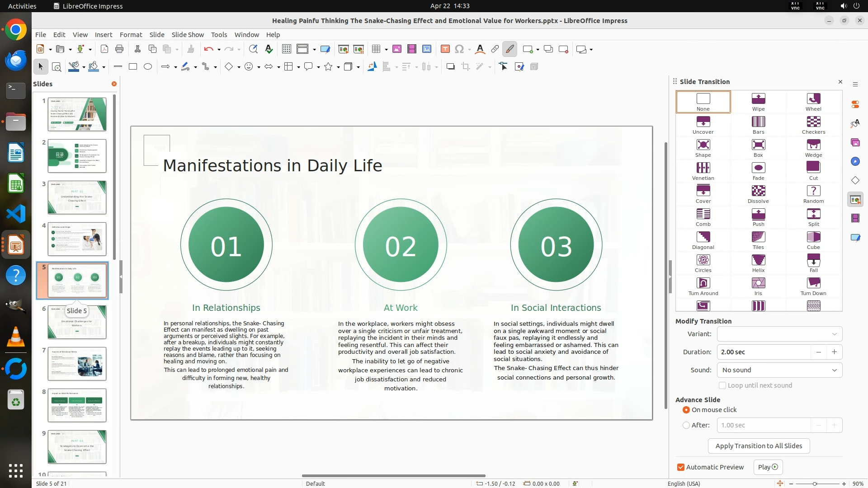Select the Wipe transition icon
Viewport: 868px width, 488px height.
click(x=758, y=102)
